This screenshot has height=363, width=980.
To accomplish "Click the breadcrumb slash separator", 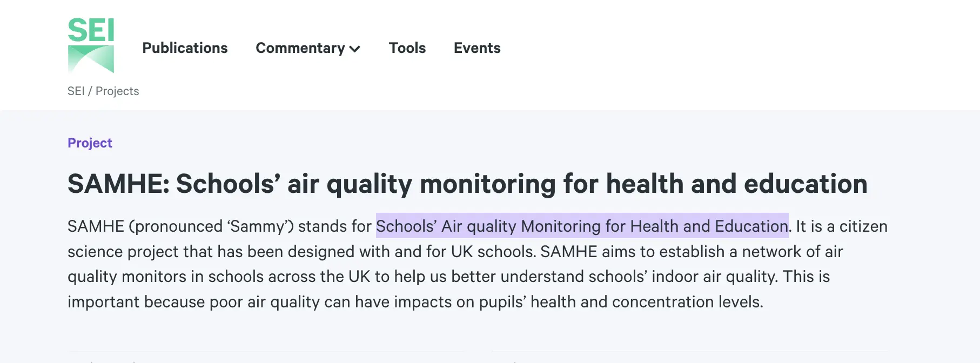I will coord(90,91).
